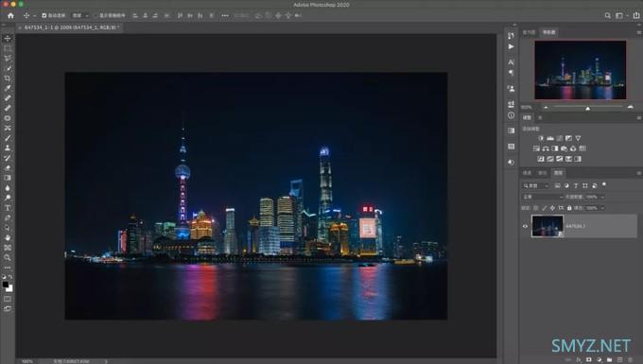Viewport: 643px width, 364px height.
Task: Select the Hand tool
Action: [8, 237]
